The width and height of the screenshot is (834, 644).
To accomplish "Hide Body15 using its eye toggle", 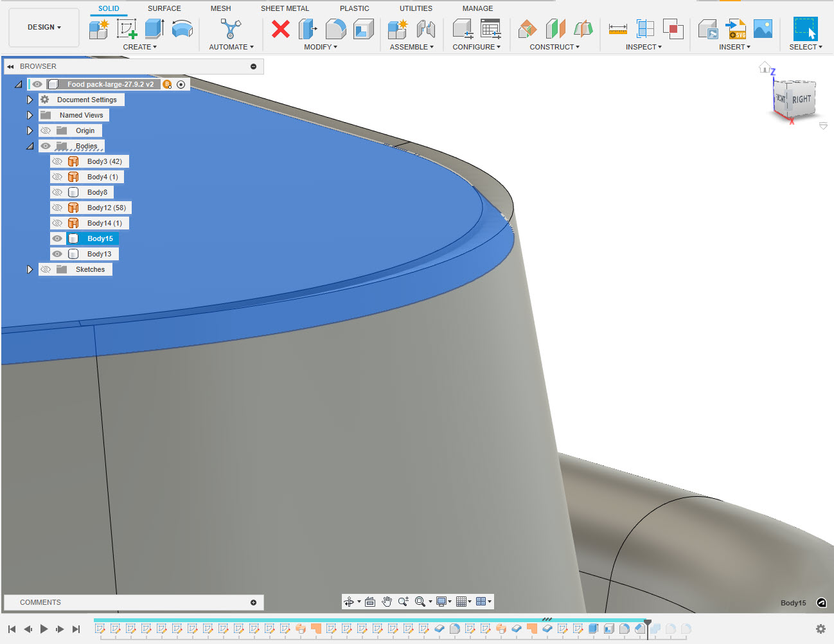I will 57,238.
